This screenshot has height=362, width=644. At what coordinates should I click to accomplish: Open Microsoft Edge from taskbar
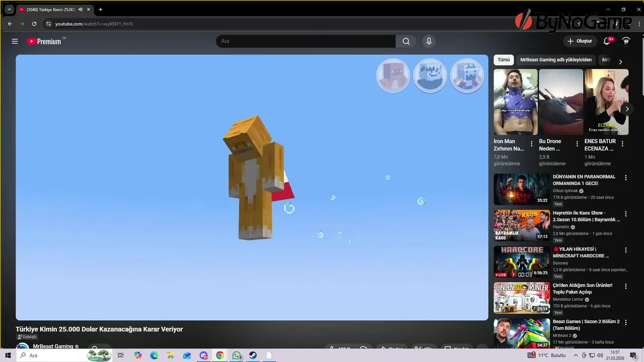click(x=154, y=355)
